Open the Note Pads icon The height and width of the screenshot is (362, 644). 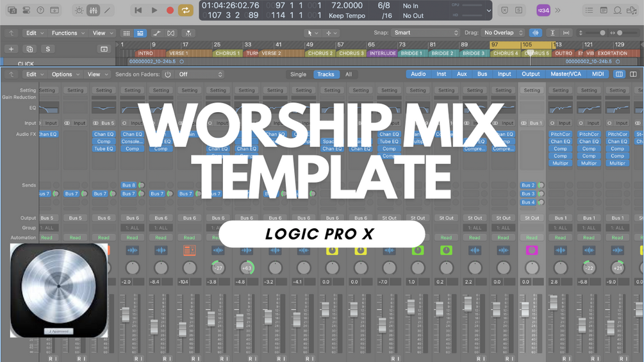(x=604, y=10)
